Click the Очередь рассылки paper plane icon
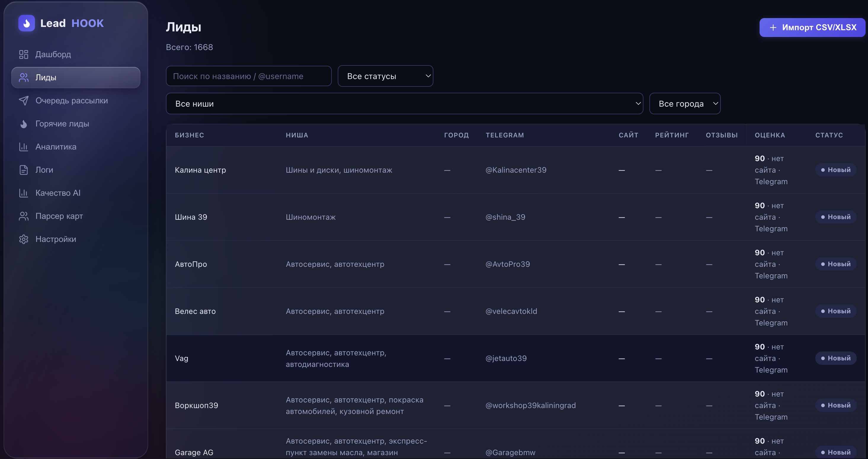 point(24,101)
